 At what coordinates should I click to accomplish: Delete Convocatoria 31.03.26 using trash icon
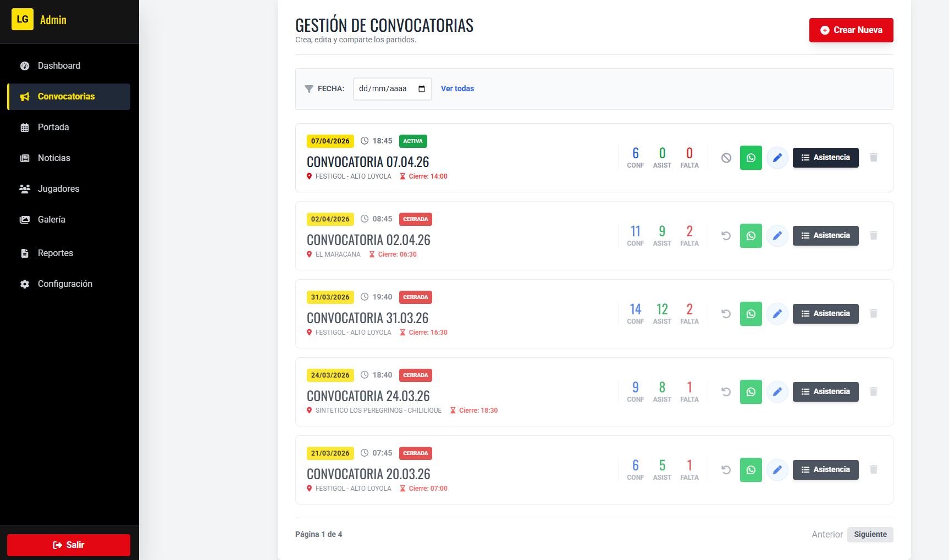[873, 314]
